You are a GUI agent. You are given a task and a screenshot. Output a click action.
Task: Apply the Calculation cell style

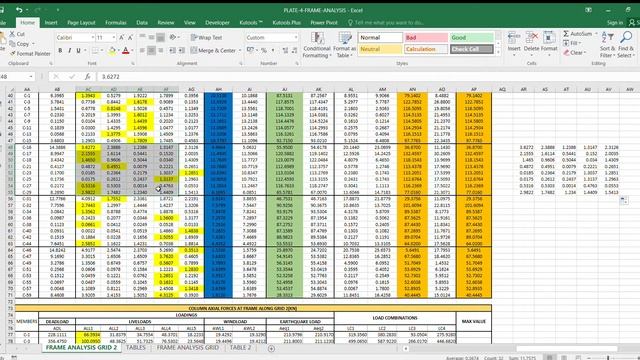426,49
